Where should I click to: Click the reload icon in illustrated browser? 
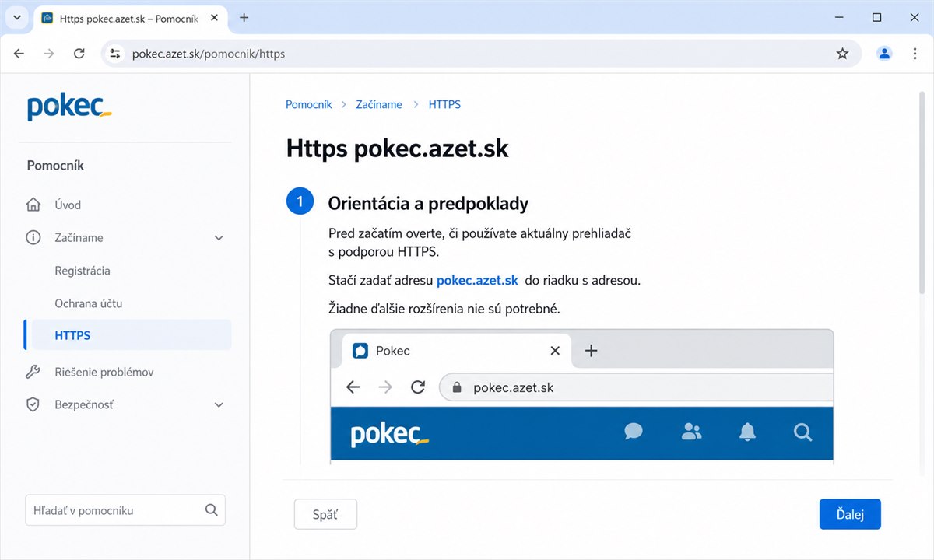418,387
